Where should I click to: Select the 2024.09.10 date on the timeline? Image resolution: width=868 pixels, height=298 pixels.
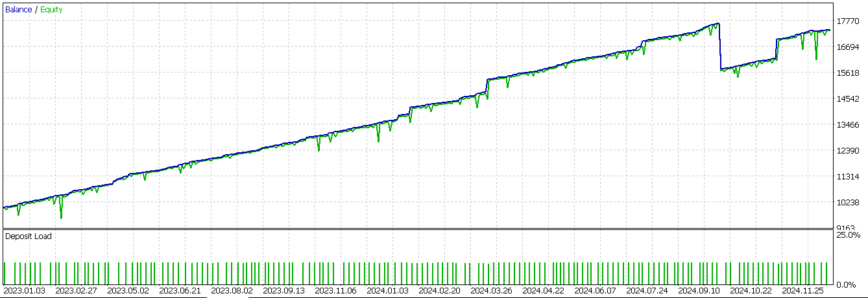[698, 291]
